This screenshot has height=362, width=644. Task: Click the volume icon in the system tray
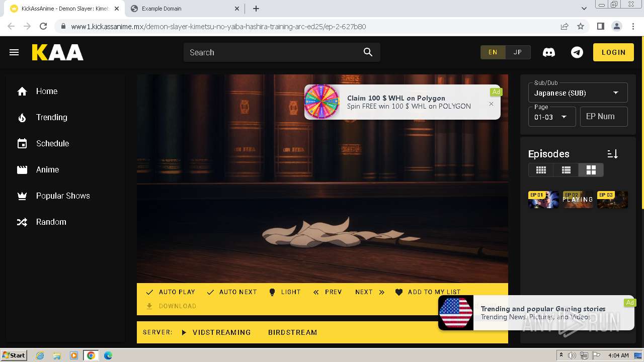(x=572, y=355)
